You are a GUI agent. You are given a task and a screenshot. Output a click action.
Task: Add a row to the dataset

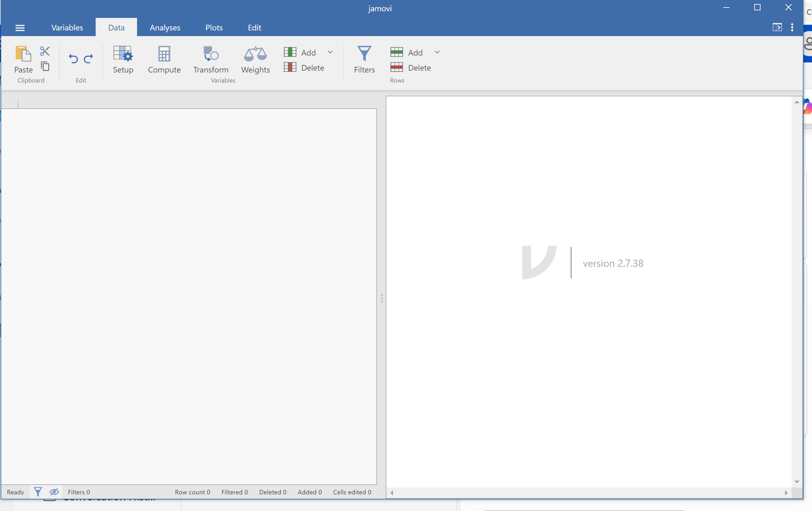[406, 52]
